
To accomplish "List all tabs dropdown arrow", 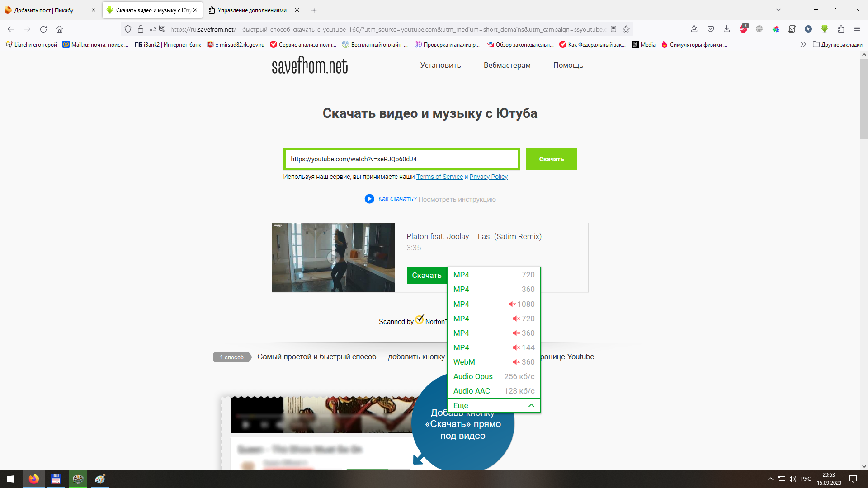I will point(778,10).
